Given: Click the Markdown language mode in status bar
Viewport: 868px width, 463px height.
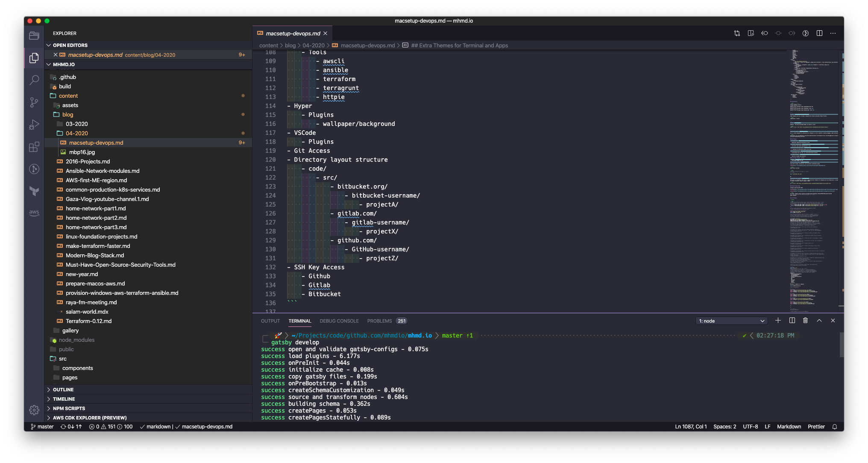Looking at the screenshot, I should (x=789, y=427).
